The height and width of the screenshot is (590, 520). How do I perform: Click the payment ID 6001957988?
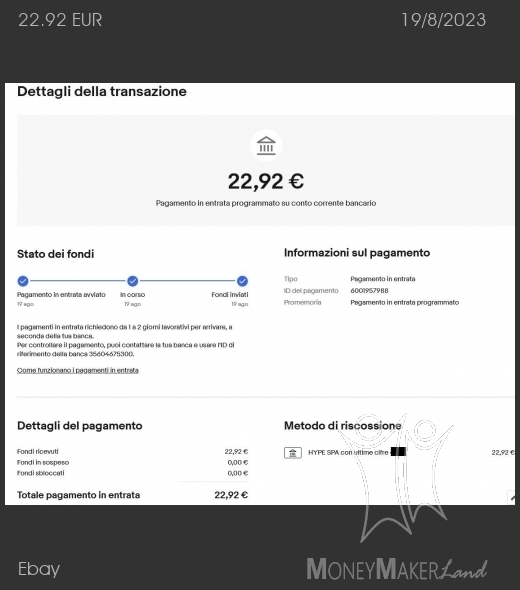[369, 290]
